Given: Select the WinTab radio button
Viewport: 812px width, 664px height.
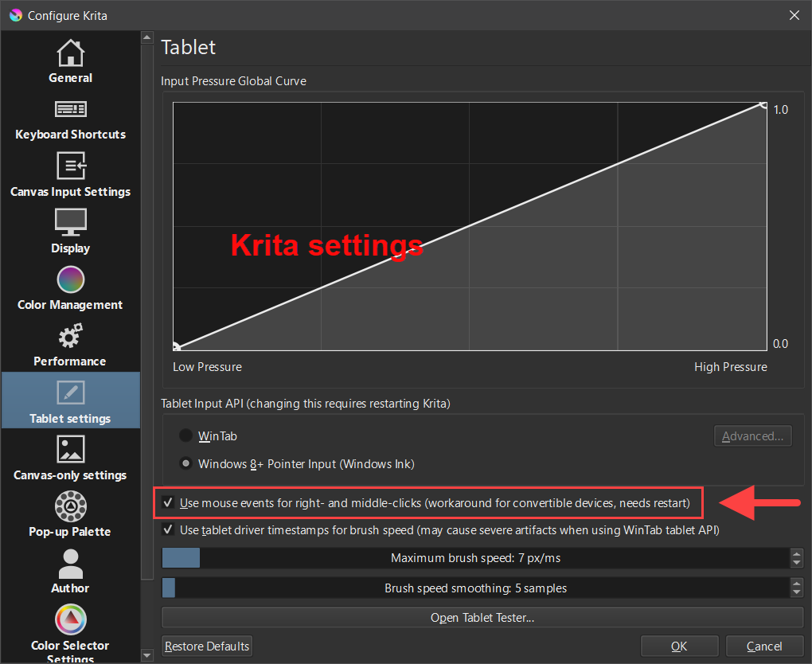Looking at the screenshot, I should (185, 436).
